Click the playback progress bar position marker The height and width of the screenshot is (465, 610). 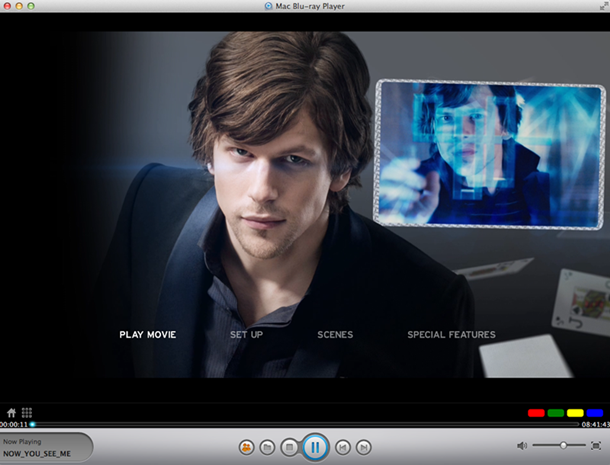(x=32, y=424)
